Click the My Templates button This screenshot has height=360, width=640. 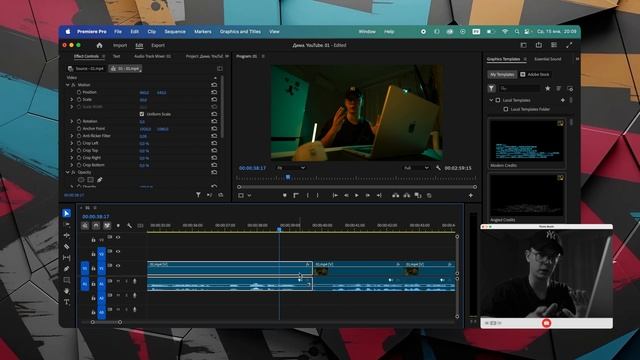click(x=502, y=74)
